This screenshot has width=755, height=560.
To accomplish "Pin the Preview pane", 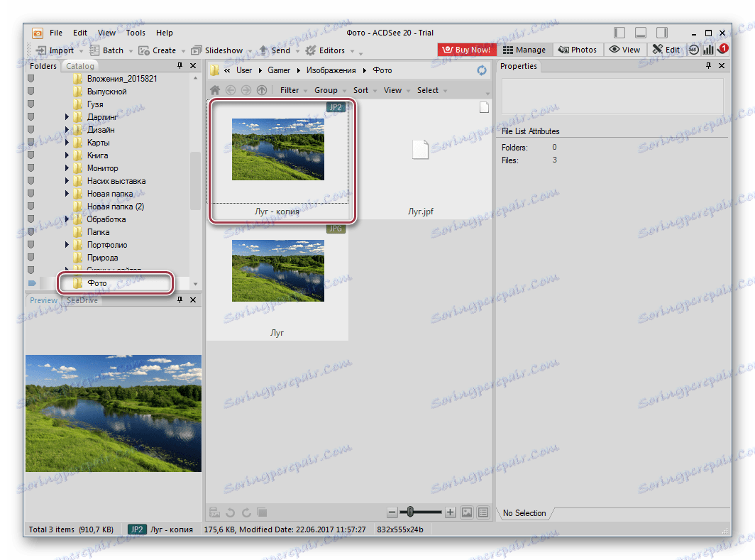I will (x=180, y=300).
